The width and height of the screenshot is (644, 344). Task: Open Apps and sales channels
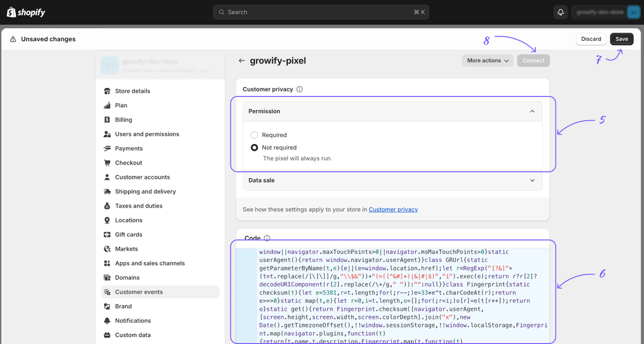click(x=150, y=263)
